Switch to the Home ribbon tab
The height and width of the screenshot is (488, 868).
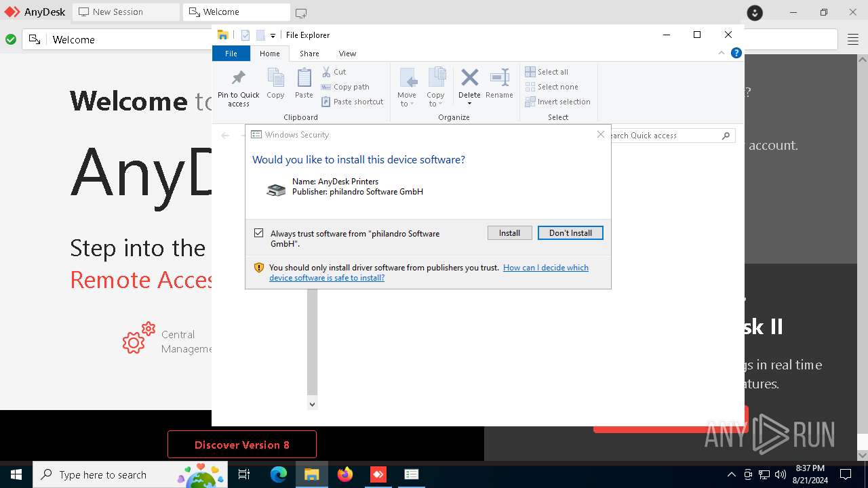tap(269, 54)
